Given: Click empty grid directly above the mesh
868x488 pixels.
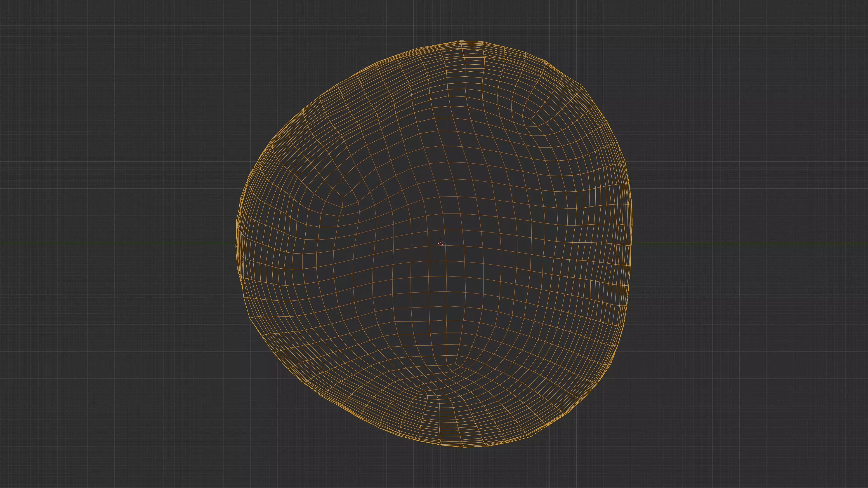Looking at the screenshot, I should [462, 19].
